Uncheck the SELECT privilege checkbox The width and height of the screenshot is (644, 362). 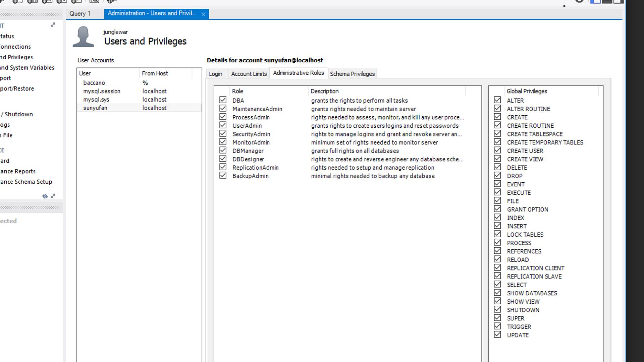pos(497,284)
